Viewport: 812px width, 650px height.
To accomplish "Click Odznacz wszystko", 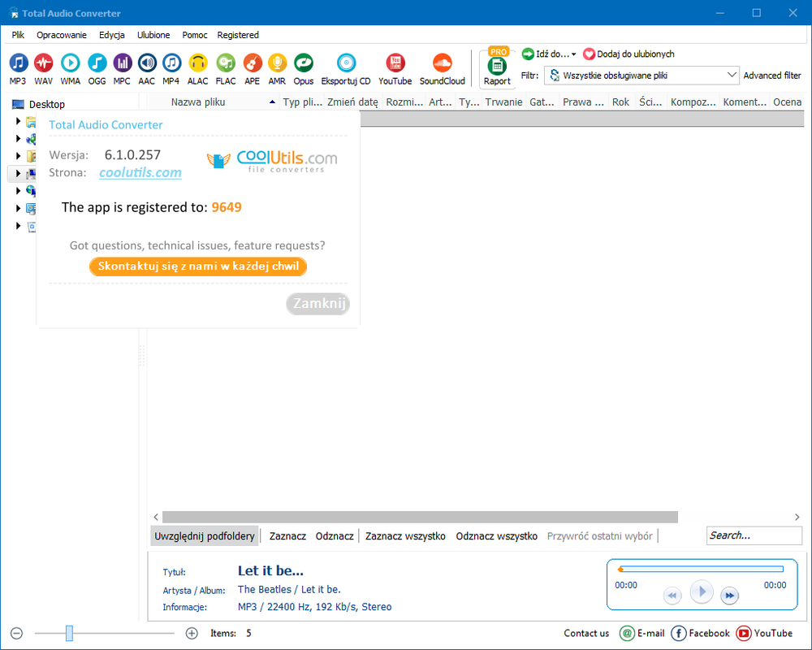I will click(497, 536).
